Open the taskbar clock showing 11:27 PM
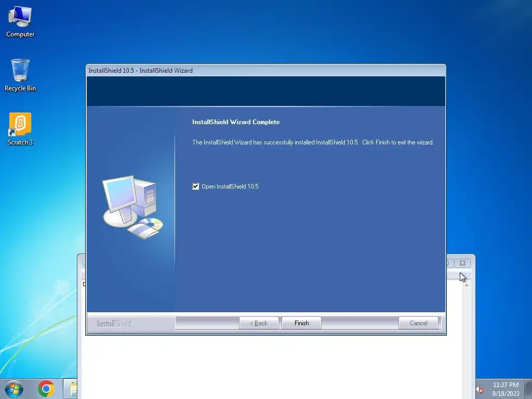Image resolution: width=532 pixels, height=399 pixels. point(506,389)
